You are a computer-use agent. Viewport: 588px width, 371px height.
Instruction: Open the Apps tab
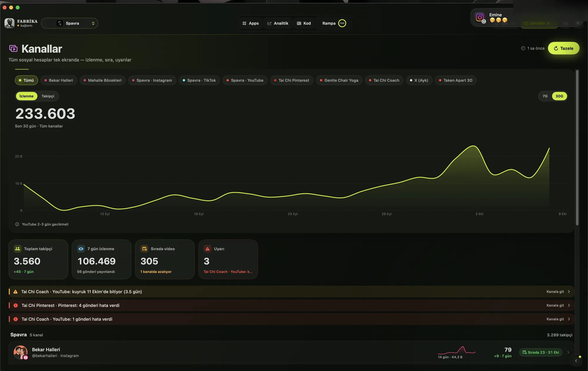(x=250, y=23)
